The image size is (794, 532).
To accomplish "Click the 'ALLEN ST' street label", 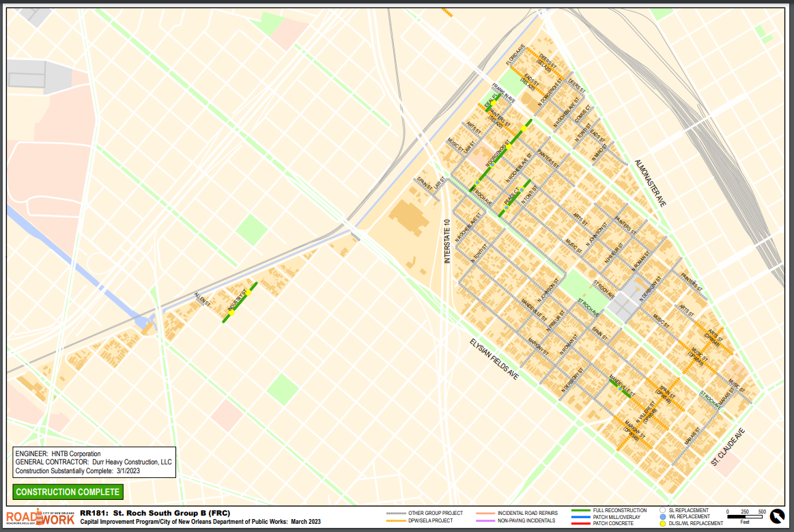I will [x=203, y=299].
